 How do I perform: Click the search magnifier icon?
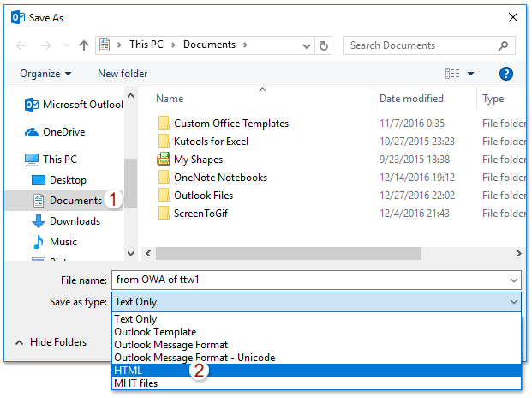coord(503,45)
